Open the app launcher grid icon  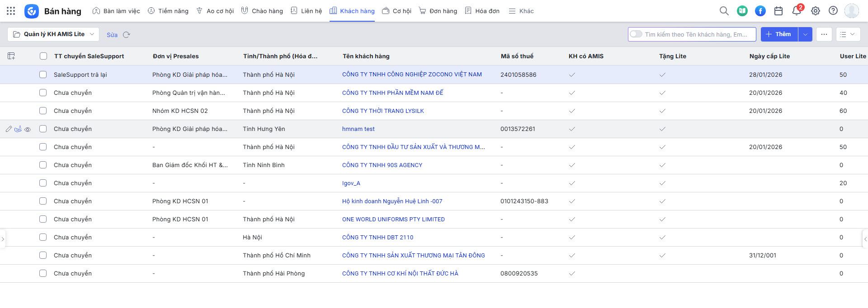pos(11,11)
